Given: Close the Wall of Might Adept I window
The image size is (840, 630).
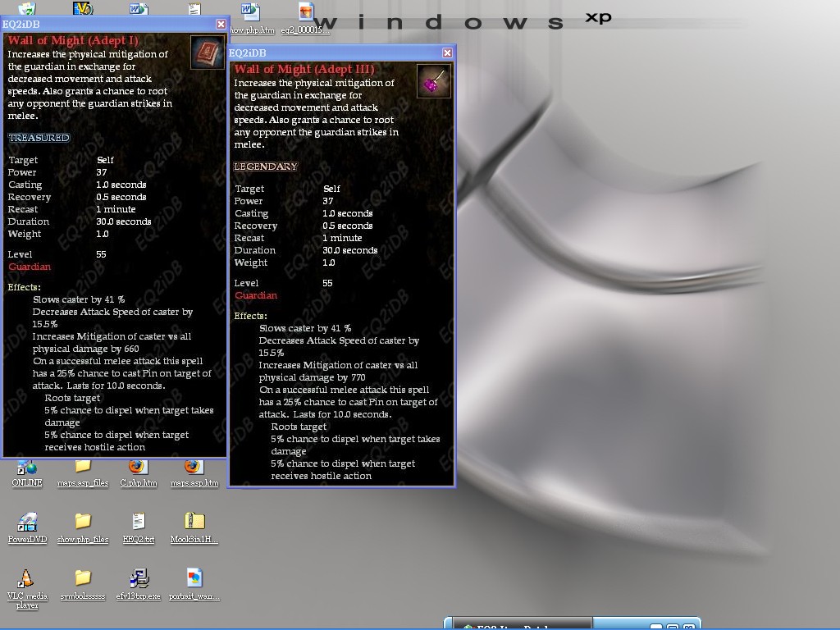Looking at the screenshot, I should [x=221, y=24].
